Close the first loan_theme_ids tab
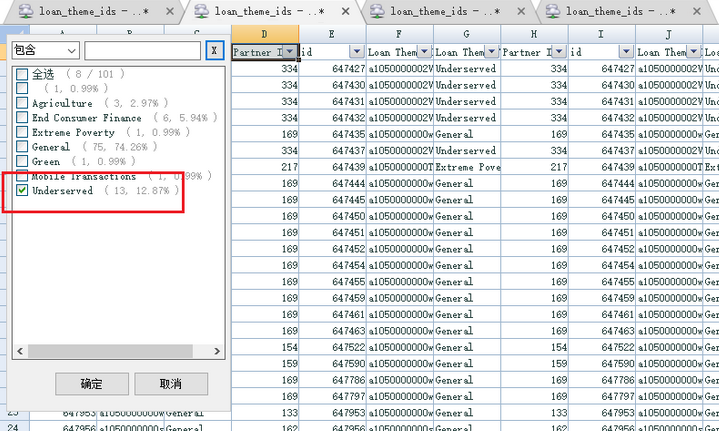This screenshot has height=431, width=719. (170, 11)
